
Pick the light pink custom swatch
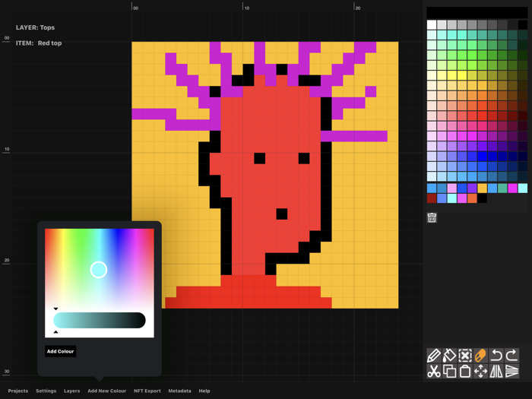click(x=452, y=188)
